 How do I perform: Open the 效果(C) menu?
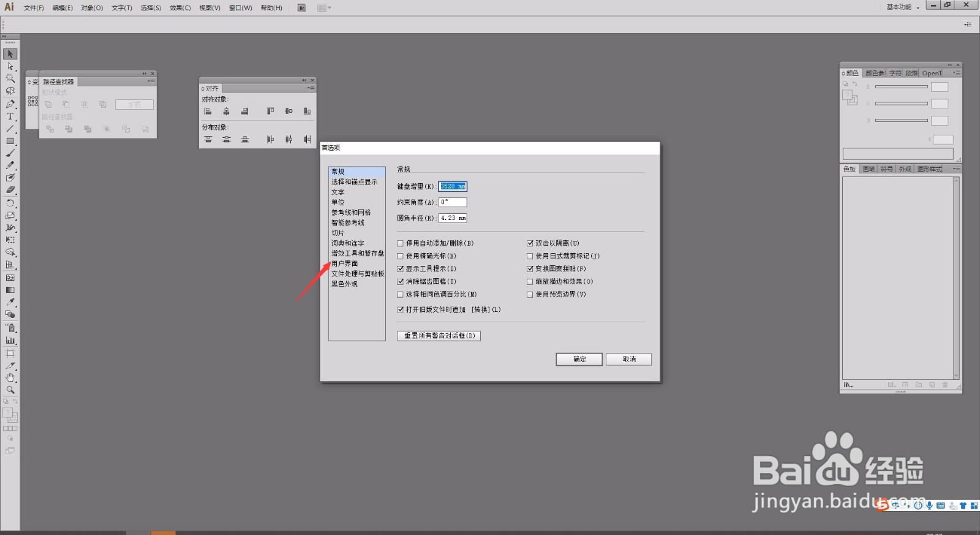coord(180,8)
